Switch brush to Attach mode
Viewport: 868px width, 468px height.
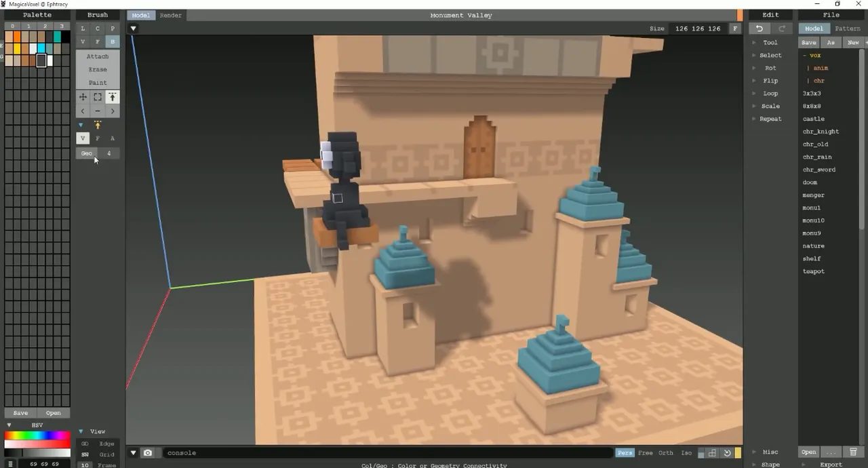click(x=98, y=56)
